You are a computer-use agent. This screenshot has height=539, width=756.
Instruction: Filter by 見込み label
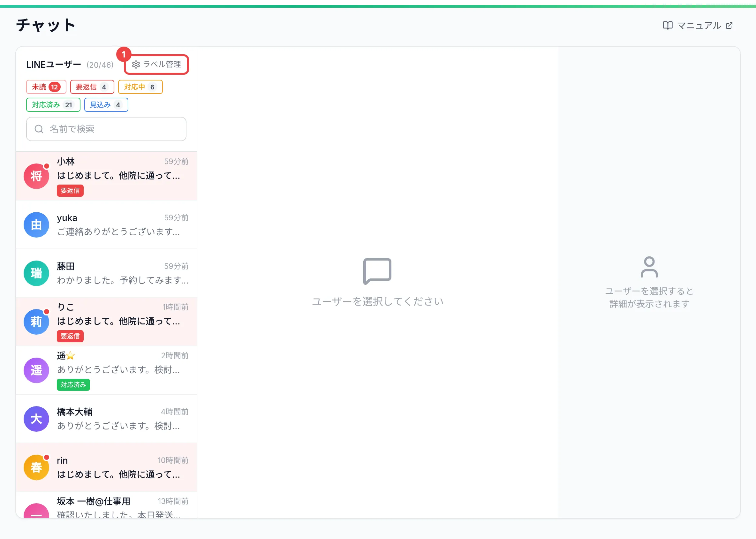pyautogui.click(x=106, y=105)
